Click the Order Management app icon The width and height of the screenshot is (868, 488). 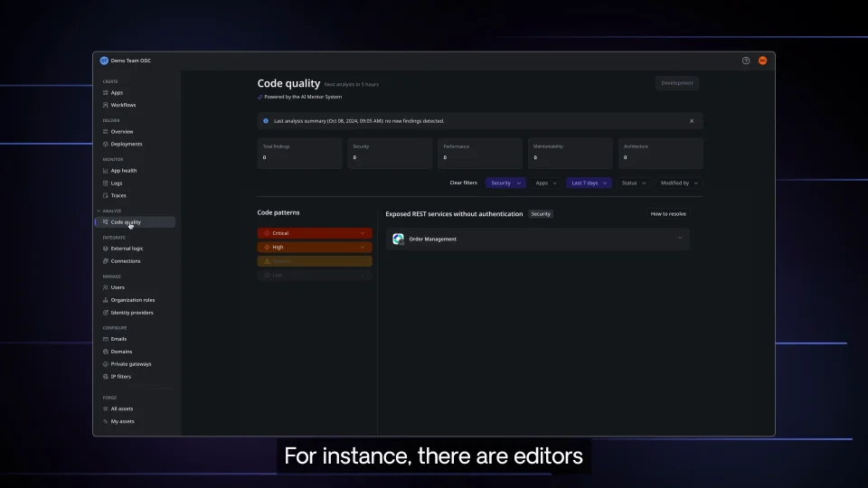pyautogui.click(x=398, y=239)
